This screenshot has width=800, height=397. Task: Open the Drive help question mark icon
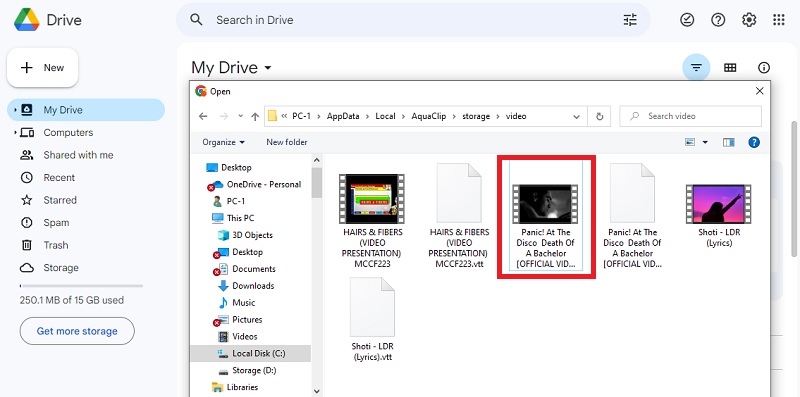(718, 20)
